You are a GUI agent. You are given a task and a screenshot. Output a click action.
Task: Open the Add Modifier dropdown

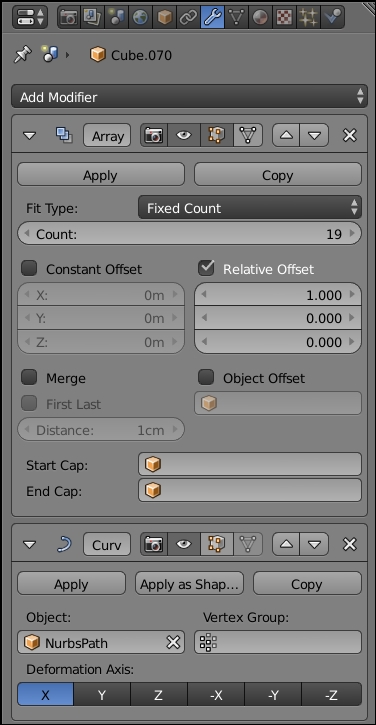tap(189, 97)
